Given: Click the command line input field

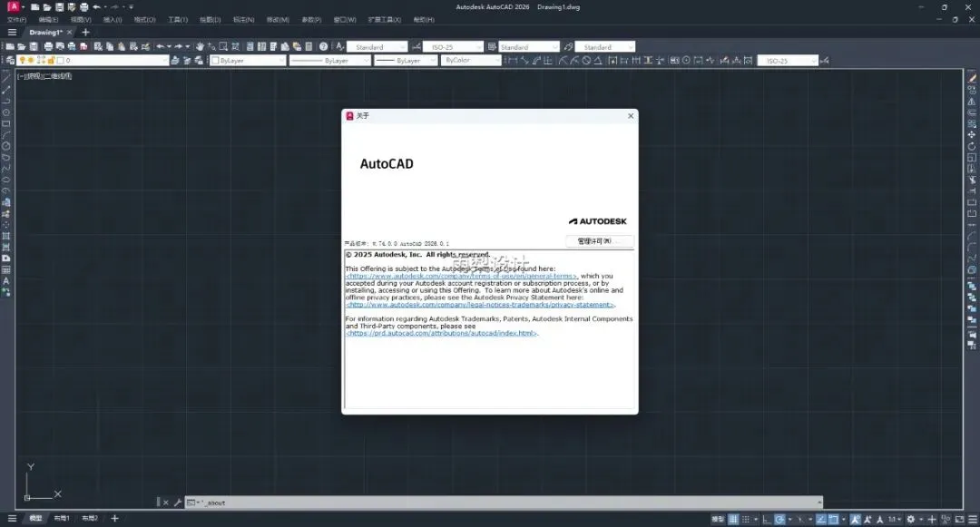Looking at the screenshot, I should [x=503, y=503].
